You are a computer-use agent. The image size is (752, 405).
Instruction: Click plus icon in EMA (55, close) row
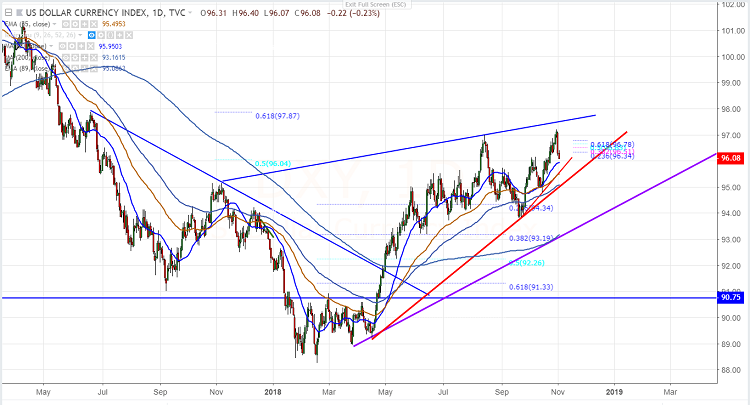pyautogui.click(x=84, y=24)
